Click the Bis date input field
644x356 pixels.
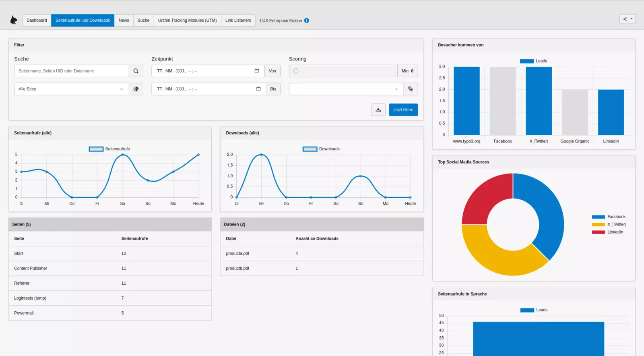tap(209, 89)
